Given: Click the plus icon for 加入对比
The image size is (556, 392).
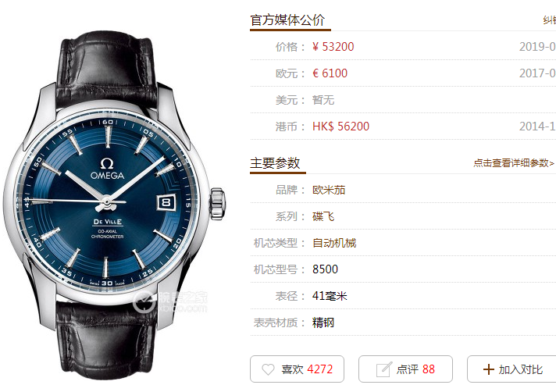Looking at the screenshot, I should [488, 369].
